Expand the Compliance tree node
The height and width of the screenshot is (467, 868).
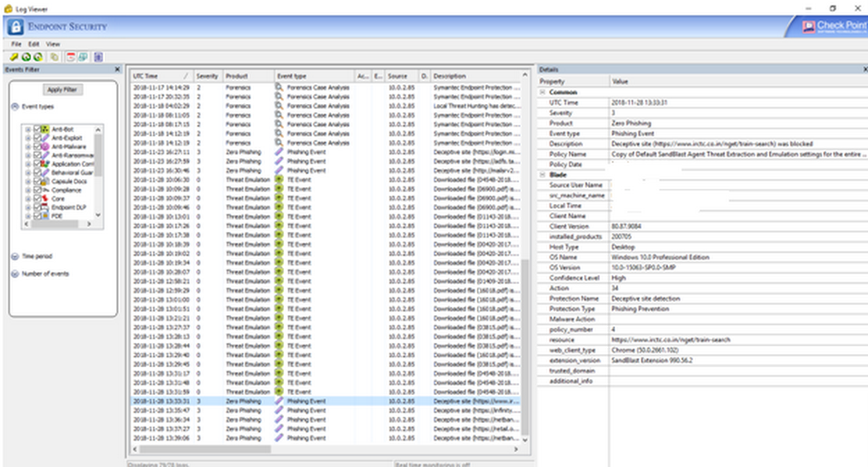(28, 190)
